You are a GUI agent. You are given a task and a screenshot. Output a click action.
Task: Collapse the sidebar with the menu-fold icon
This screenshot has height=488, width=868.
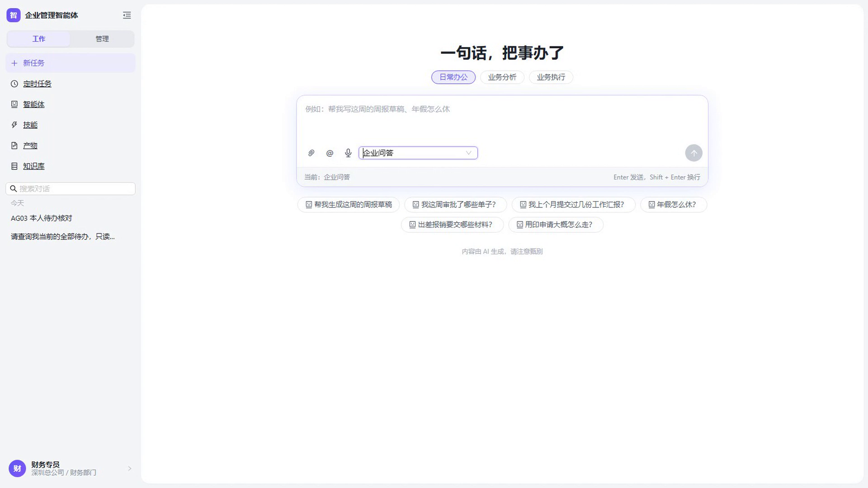pos(127,15)
